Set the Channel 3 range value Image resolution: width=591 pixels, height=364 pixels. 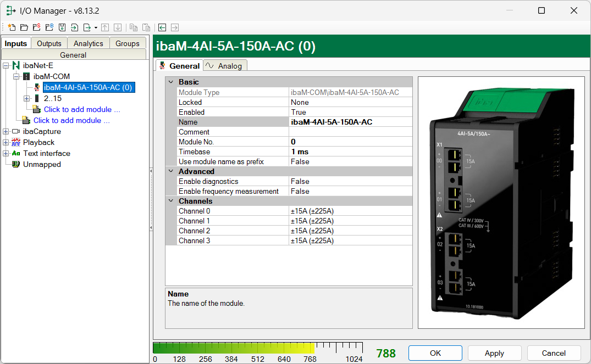[350, 240]
